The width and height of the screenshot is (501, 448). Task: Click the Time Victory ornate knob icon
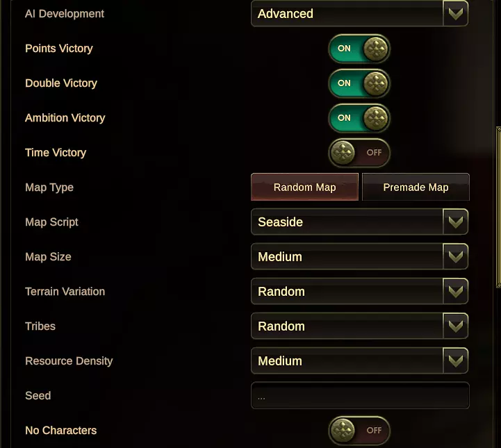(343, 153)
